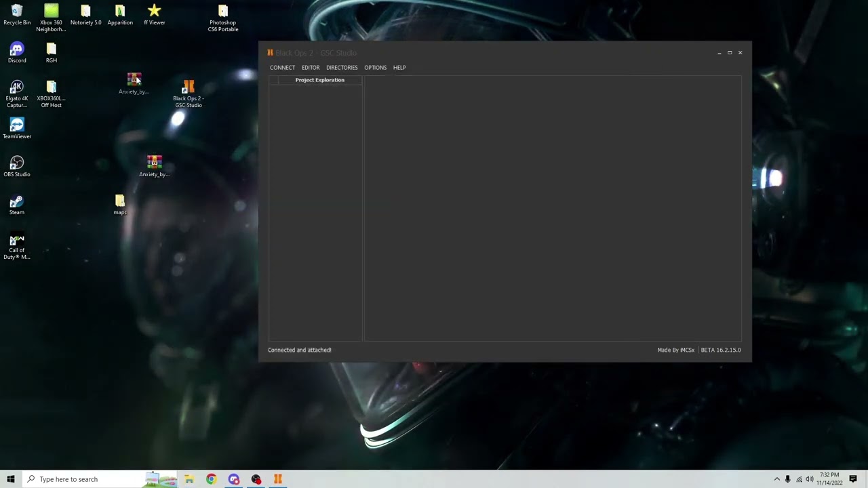The height and width of the screenshot is (488, 868).
Task: Click the taskbar search box
Action: pos(100,479)
